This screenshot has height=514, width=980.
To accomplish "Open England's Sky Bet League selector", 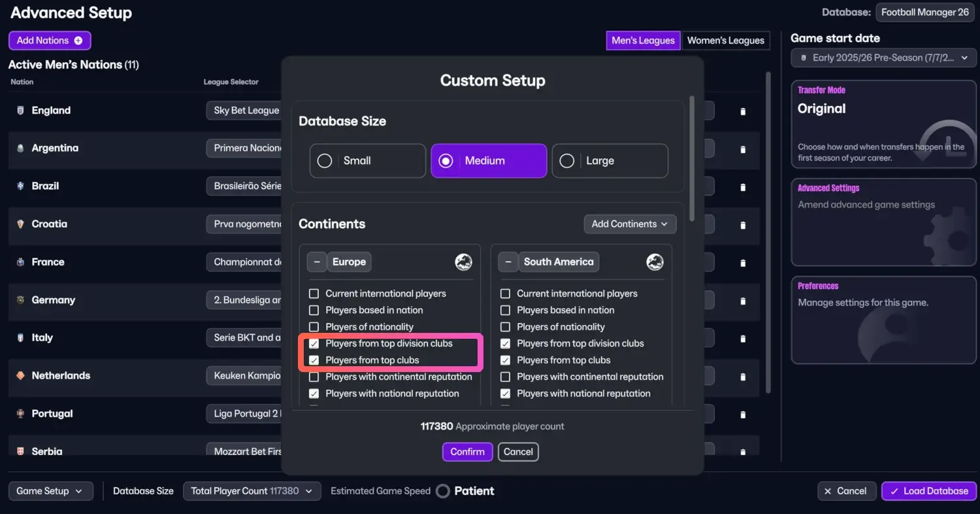I will (x=244, y=111).
